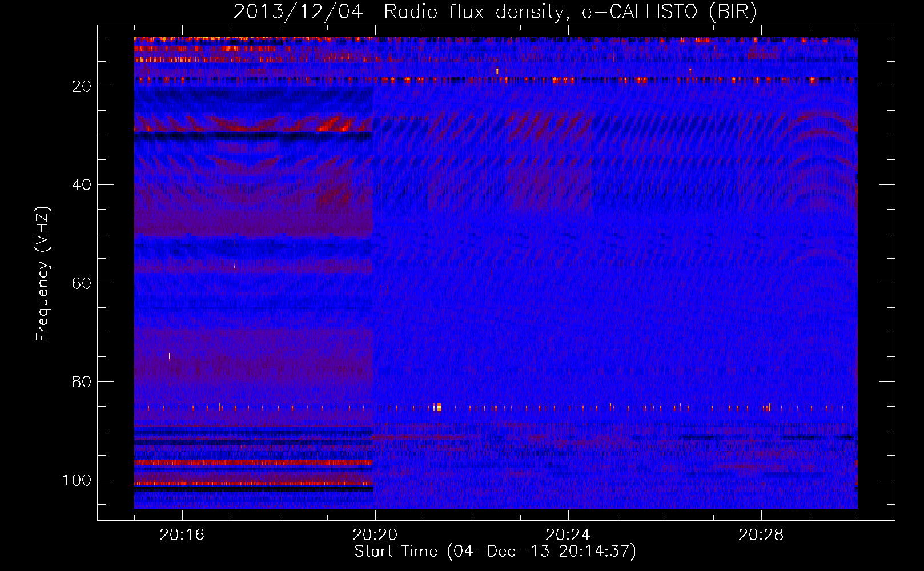Image resolution: width=924 pixels, height=571 pixels.
Task: Click the time axis label 20:24
Action: tap(568, 535)
